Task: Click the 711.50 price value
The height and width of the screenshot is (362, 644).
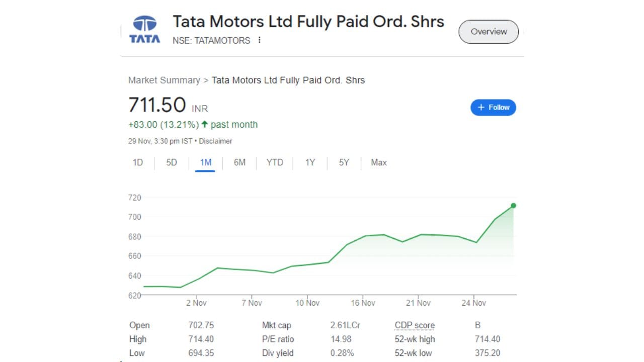Action: pos(157,105)
